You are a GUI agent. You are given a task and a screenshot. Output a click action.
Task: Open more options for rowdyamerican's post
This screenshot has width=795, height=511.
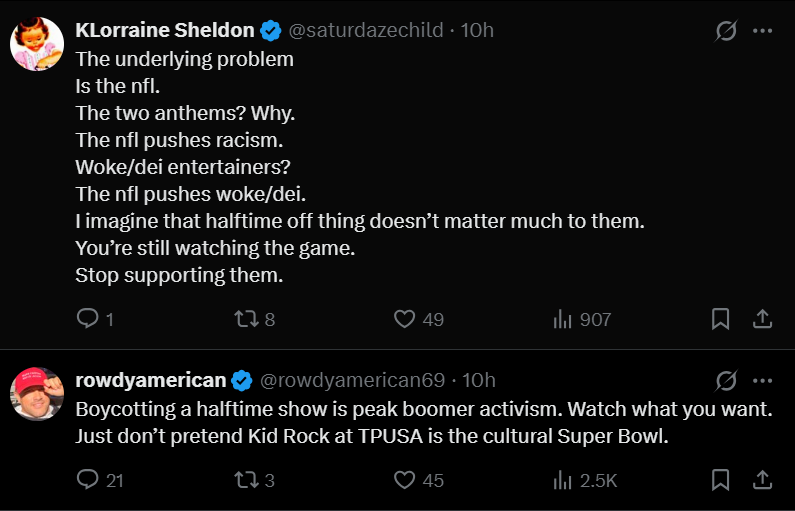pos(763,381)
